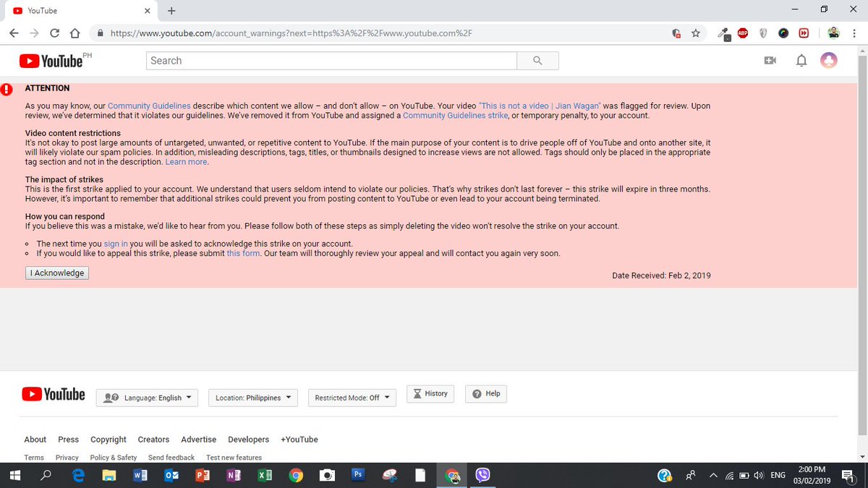Viewport: 868px width, 488px height.
Task: Open Viber from the taskbar
Action: pos(482,475)
